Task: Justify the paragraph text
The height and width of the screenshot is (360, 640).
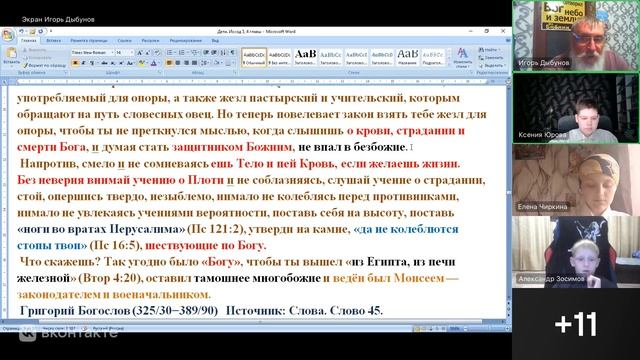Action: pos(194,63)
